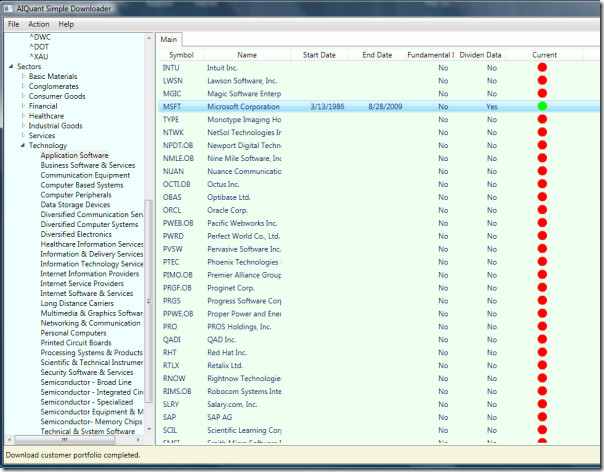Select Semiconductor - Specialized category
This screenshot has height=472, width=604.
tap(87, 401)
